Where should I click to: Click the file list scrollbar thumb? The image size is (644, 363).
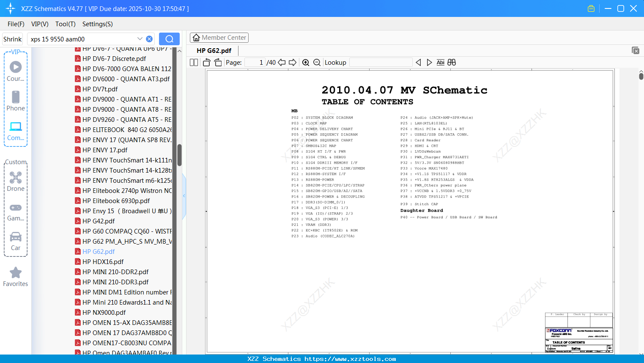tap(179, 155)
